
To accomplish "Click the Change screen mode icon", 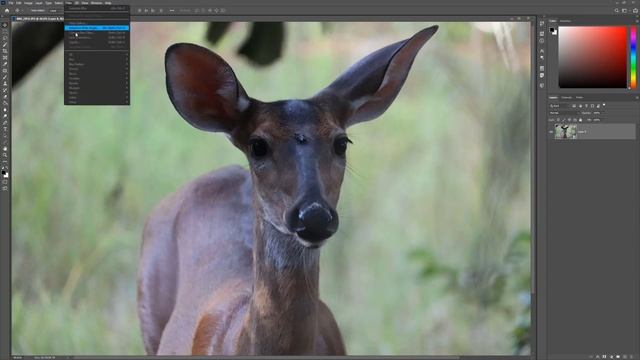I will pos(5,188).
